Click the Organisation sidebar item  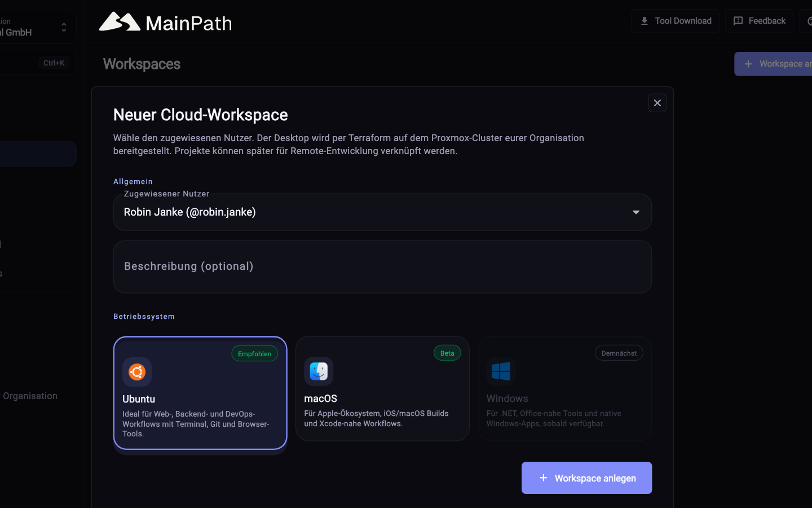coord(30,396)
